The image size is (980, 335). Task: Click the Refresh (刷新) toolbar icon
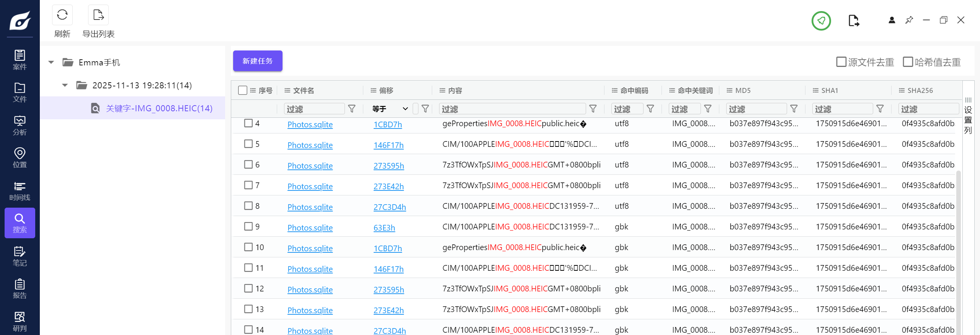pyautogui.click(x=62, y=15)
